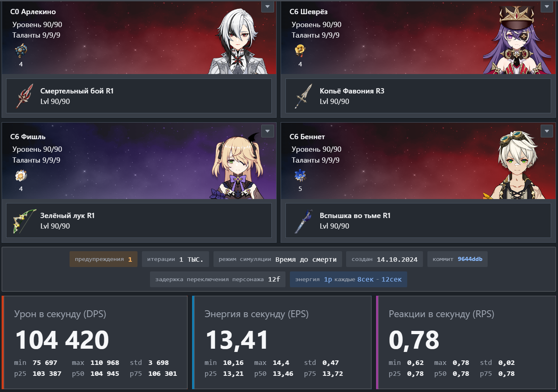
Task: Click Bennett's Уровень 90/90 line
Action: (x=317, y=149)
